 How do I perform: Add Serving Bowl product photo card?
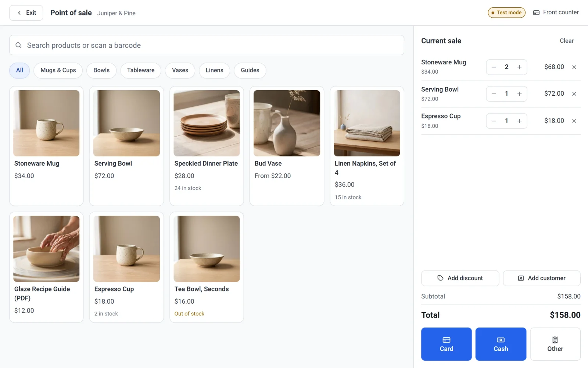click(x=126, y=123)
